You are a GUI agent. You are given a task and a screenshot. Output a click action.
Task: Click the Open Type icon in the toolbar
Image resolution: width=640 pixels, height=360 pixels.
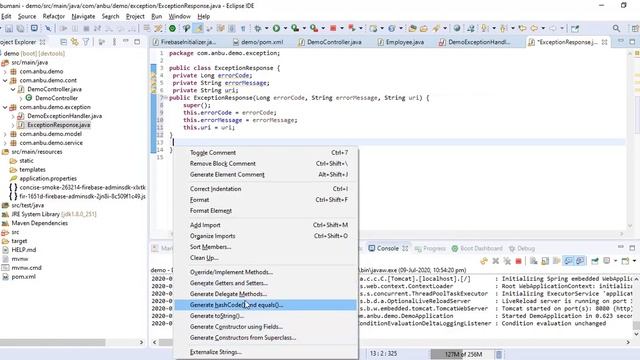tap(412, 28)
